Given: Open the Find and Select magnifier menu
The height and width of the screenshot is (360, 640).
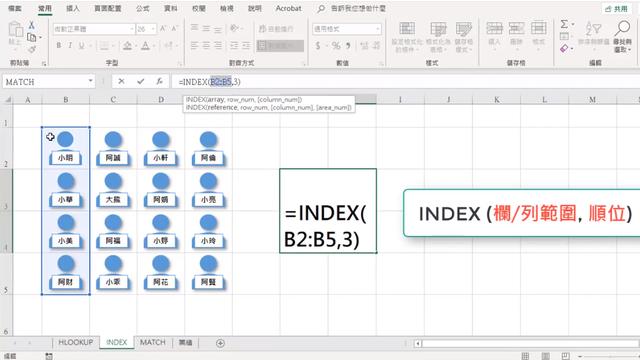Looking at the screenshot, I should (x=622, y=36).
